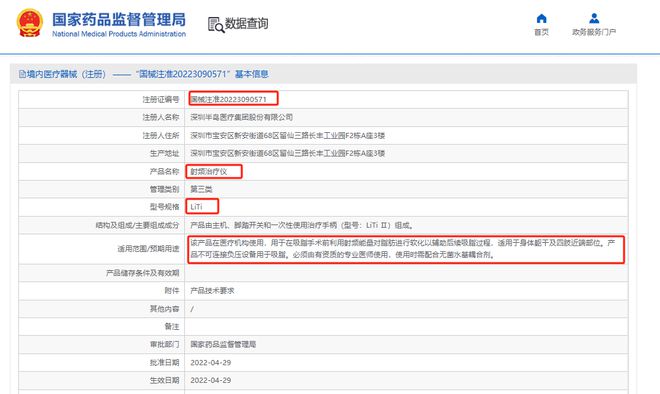The height and width of the screenshot is (394, 660).
Task: Click the 附件 row label
Action: point(172,291)
